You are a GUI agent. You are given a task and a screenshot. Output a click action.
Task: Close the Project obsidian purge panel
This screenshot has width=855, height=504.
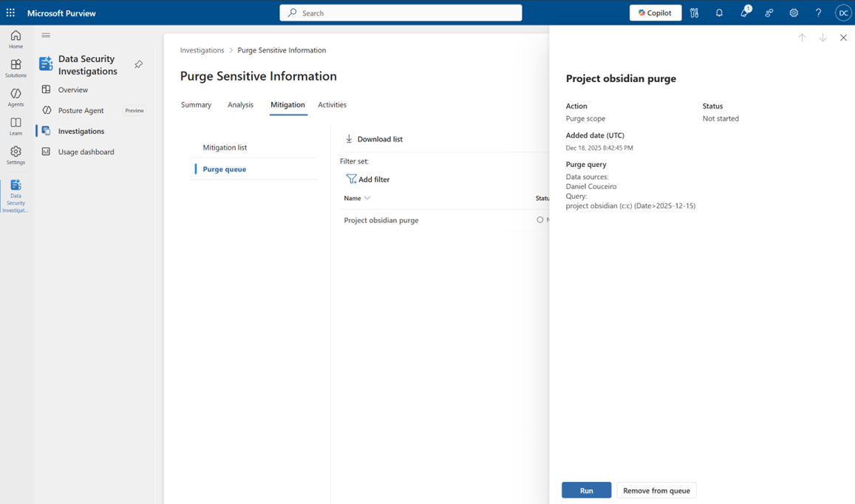tap(844, 38)
